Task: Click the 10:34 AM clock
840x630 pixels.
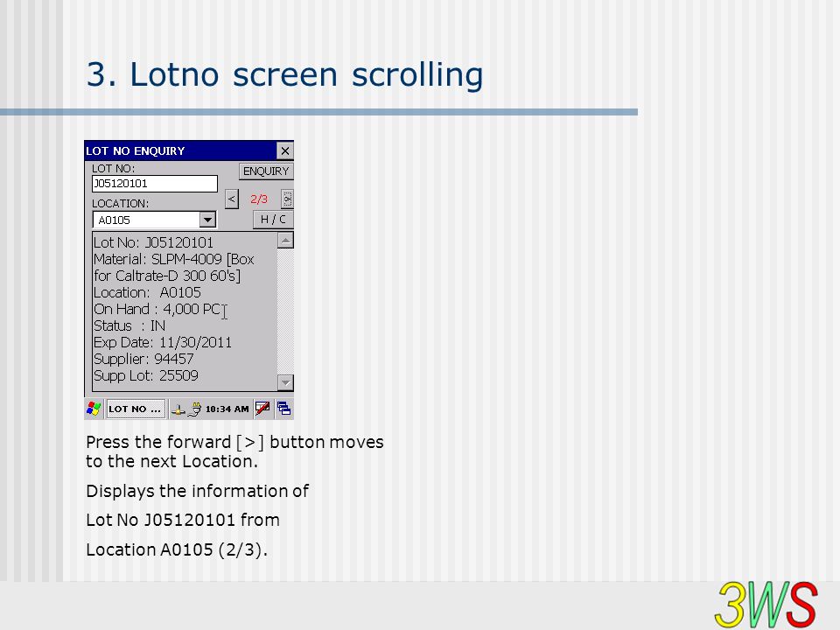Action: (x=227, y=409)
